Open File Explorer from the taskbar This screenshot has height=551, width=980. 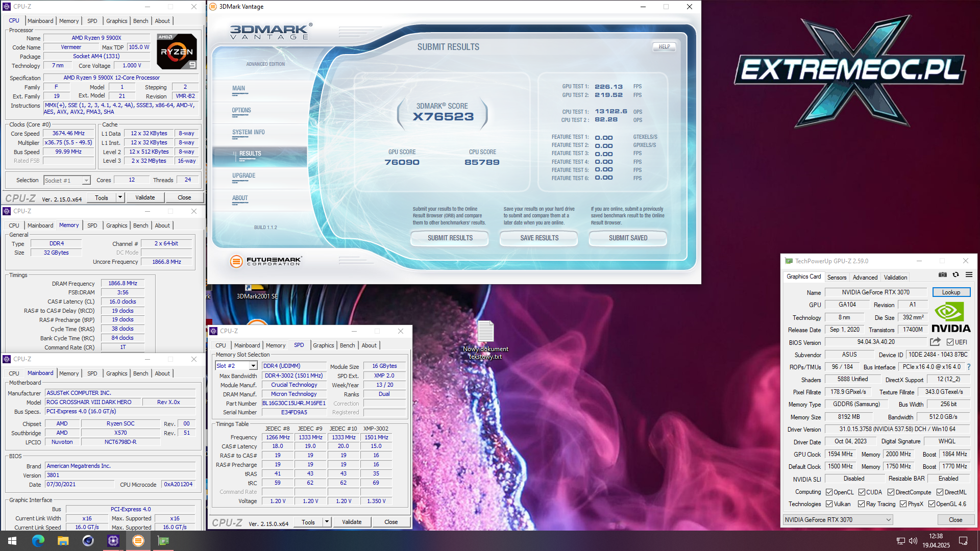[x=63, y=541]
